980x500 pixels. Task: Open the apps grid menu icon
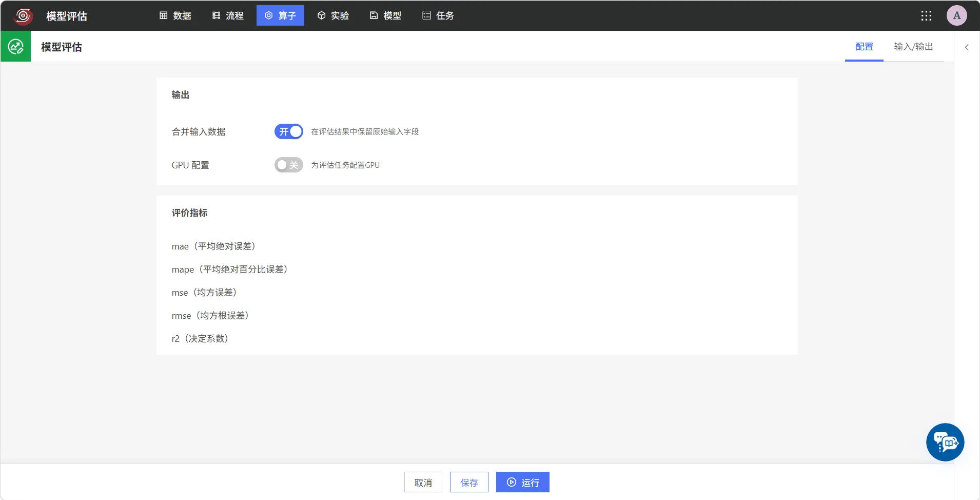tap(926, 15)
